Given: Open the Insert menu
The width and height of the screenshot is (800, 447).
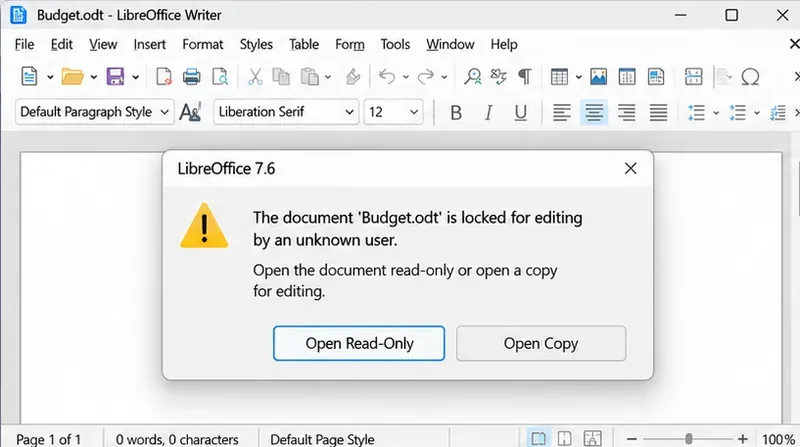Looking at the screenshot, I should (149, 44).
